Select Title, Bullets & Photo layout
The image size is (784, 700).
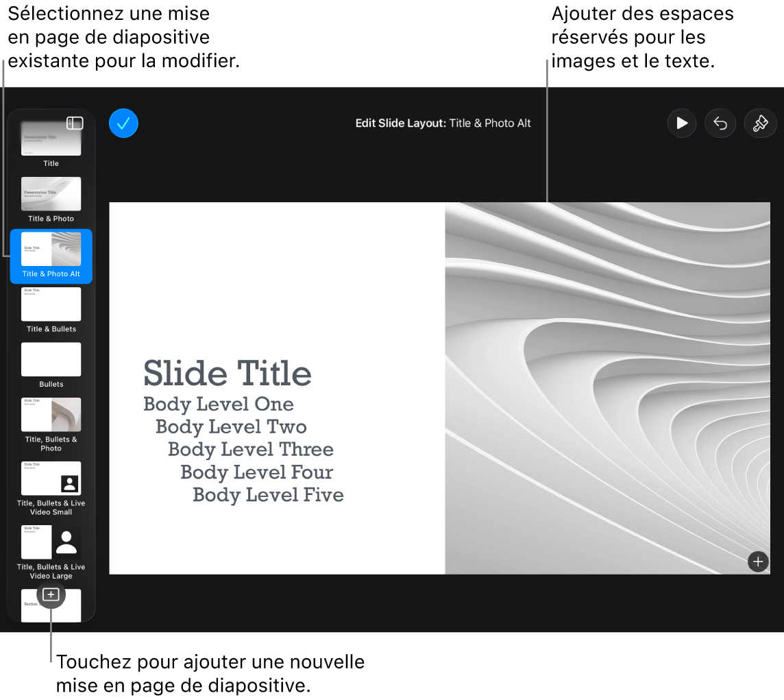tap(51, 414)
